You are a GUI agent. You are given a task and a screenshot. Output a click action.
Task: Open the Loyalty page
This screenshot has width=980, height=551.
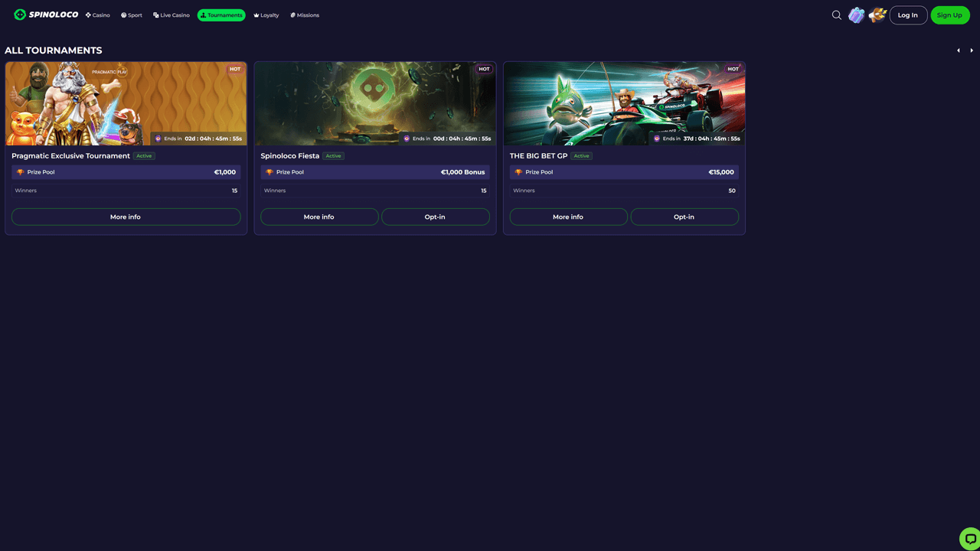(x=266, y=15)
